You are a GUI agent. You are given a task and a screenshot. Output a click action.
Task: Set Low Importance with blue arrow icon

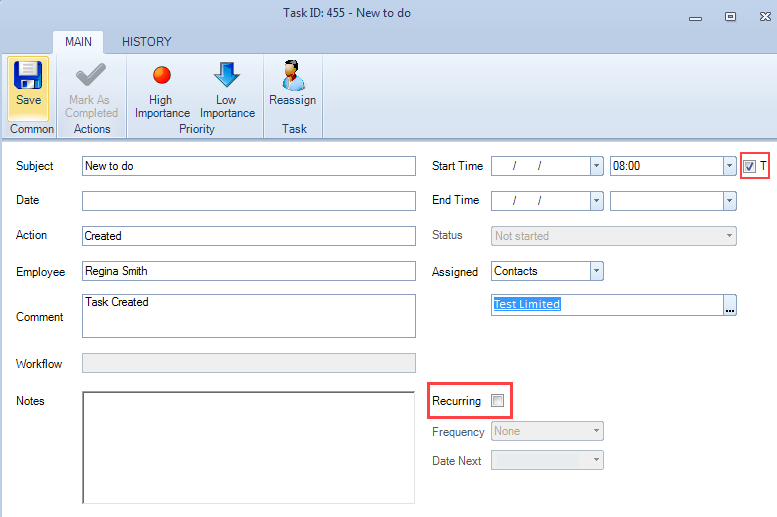pyautogui.click(x=226, y=75)
